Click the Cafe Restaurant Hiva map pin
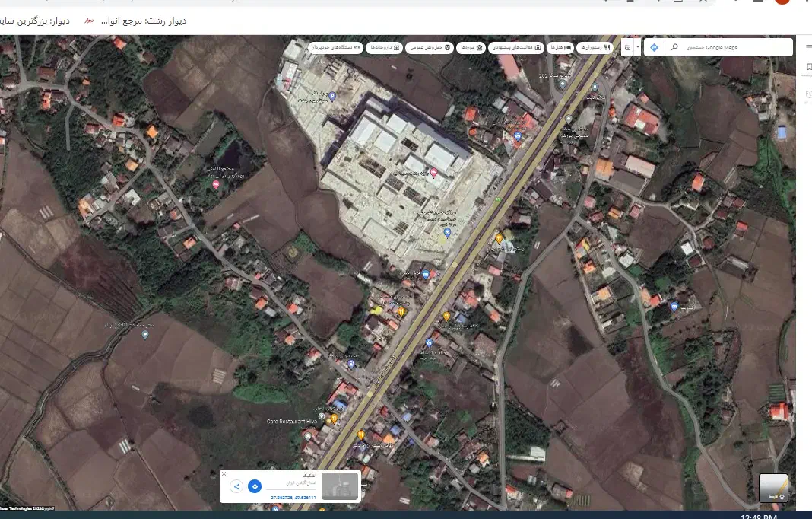The height and width of the screenshot is (519, 812). pos(333,419)
